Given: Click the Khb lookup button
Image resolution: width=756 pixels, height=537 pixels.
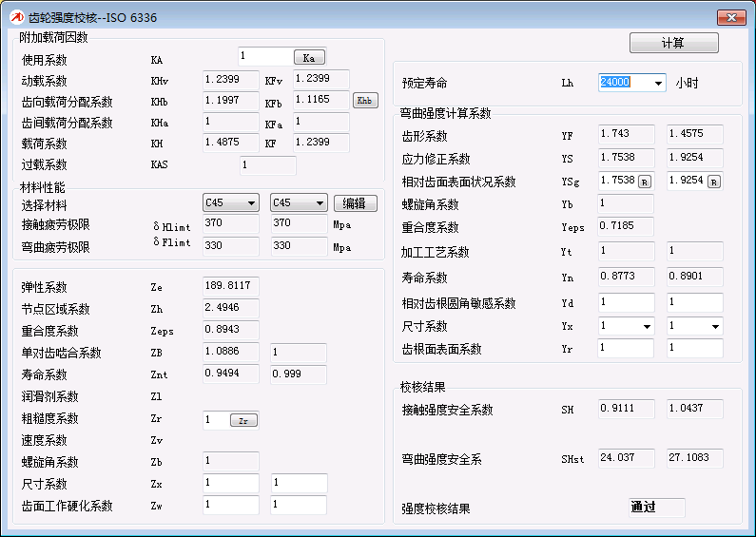Looking at the screenshot, I should click(365, 100).
